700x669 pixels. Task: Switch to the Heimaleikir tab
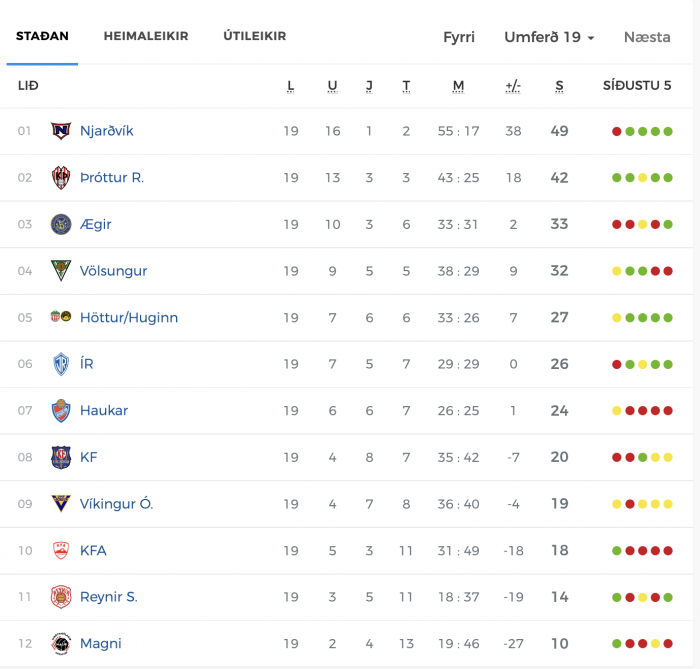click(146, 36)
